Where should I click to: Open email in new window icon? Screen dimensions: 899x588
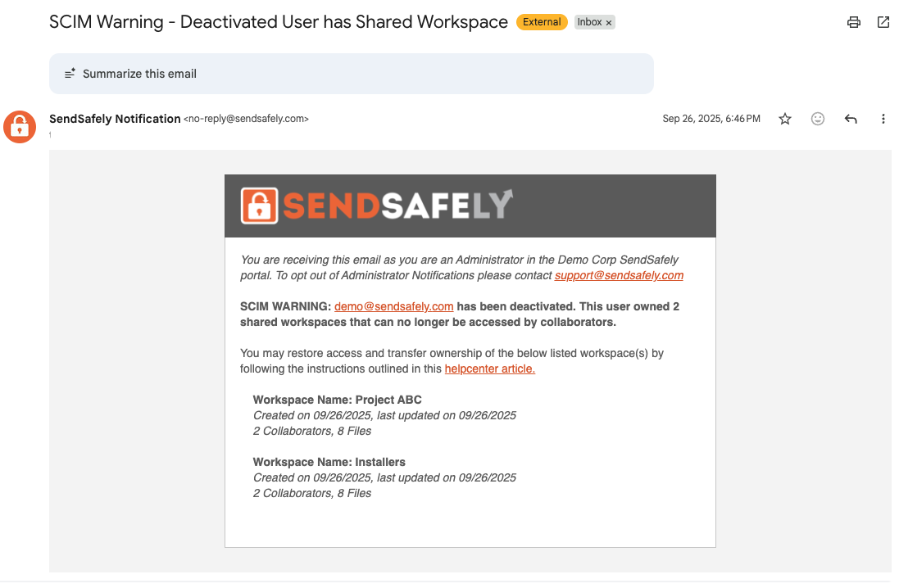(883, 22)
